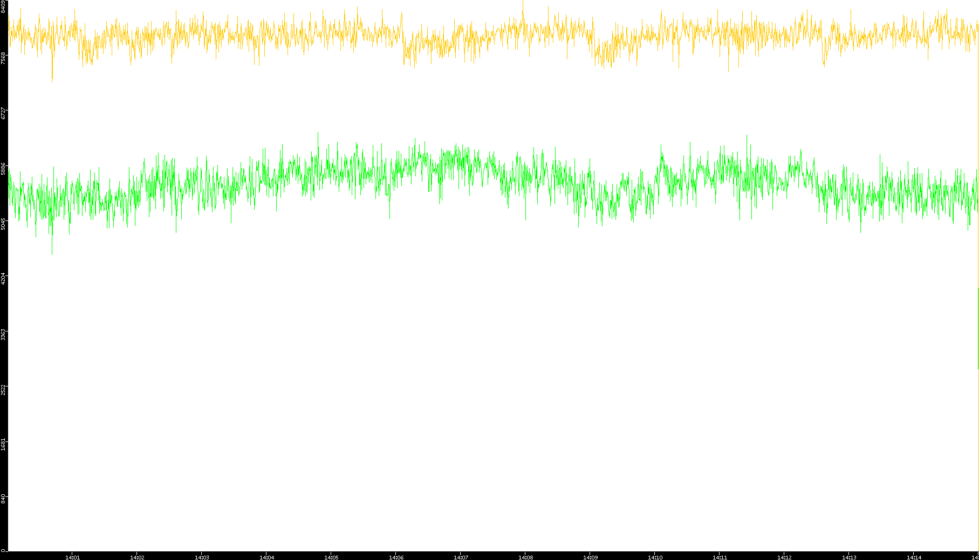Click the deep yellow dip before 14:01

tap(52, 80)
